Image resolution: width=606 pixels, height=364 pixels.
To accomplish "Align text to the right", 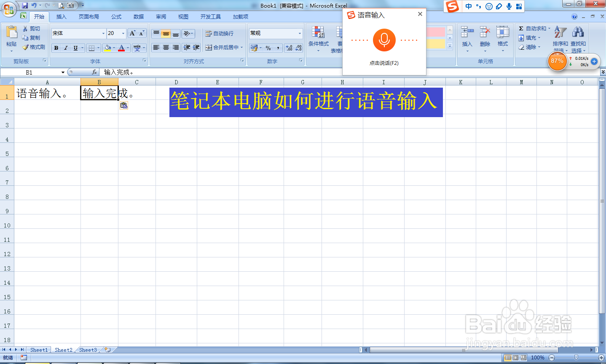I will [176, 48].
